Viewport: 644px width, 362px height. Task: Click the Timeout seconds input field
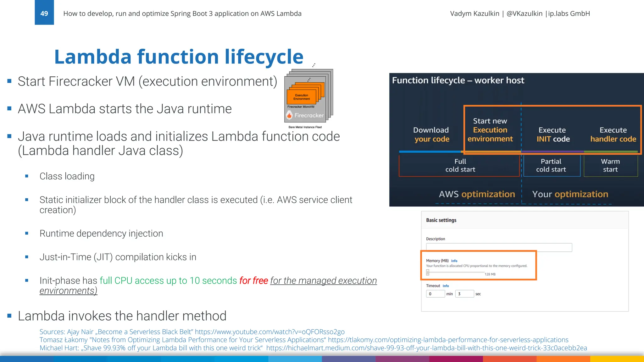coord(464,294)
